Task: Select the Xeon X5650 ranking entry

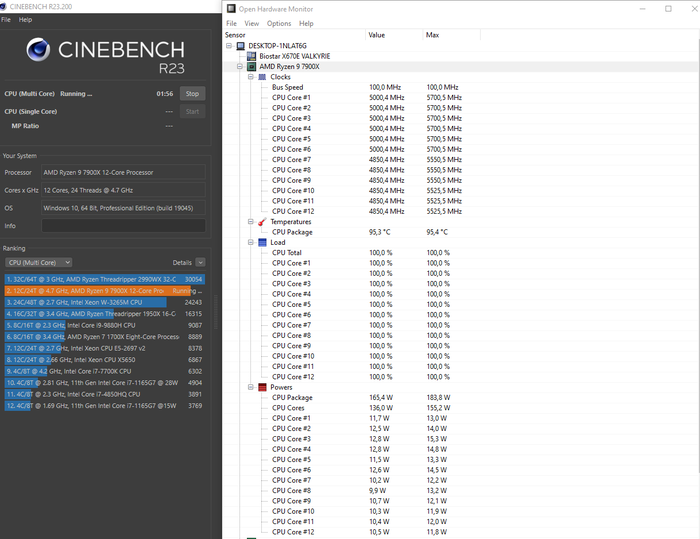Action: (x=104, y=359)
